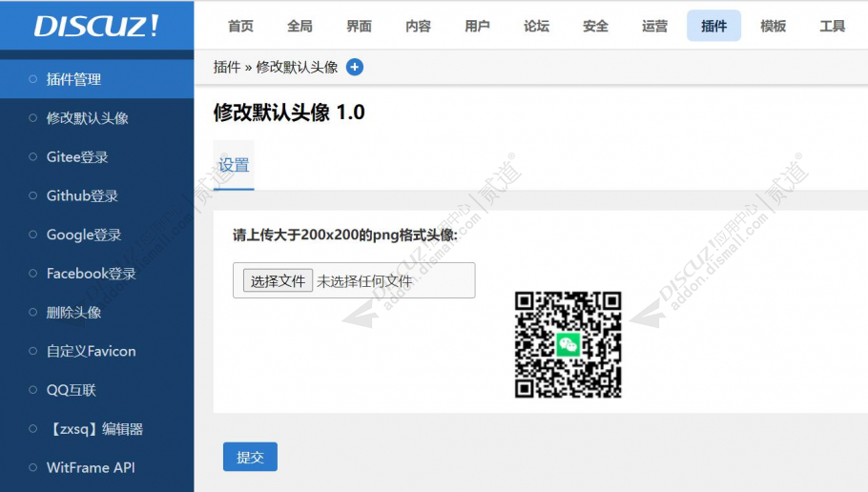This screenshot has height=492, width=868.
Task: Click the 修改默认头像 breadcrumb text
Action: coord(297,67)
